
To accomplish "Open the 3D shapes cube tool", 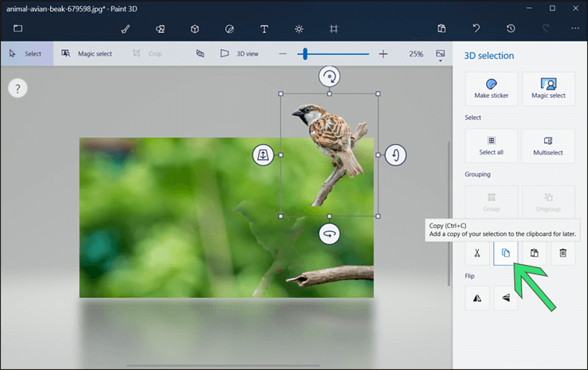I will [x=194, y=29].
